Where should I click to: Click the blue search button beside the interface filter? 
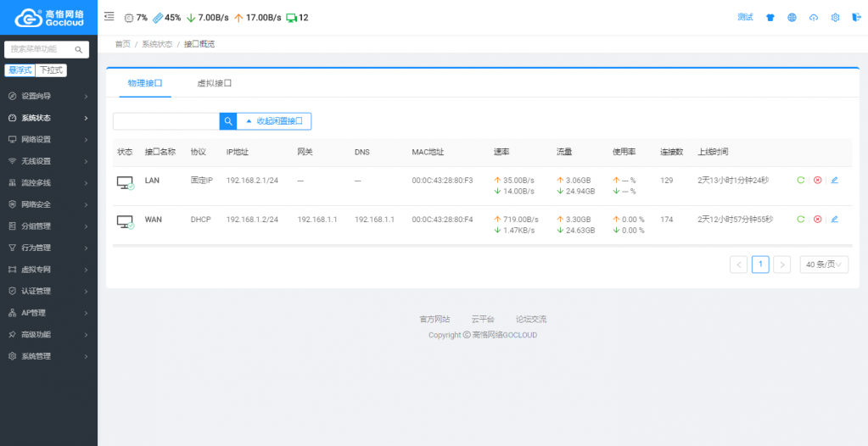click(x=228, y=121)
